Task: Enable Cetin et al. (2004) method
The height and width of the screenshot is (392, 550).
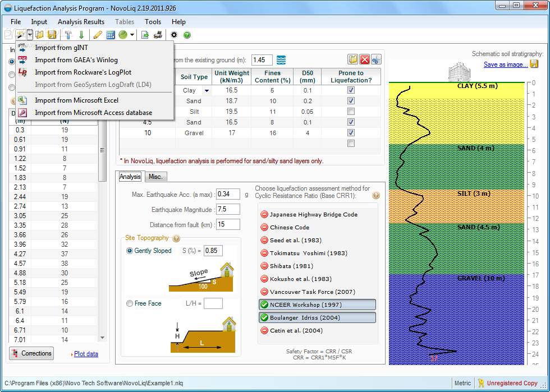Action: (x=318, y=331)
